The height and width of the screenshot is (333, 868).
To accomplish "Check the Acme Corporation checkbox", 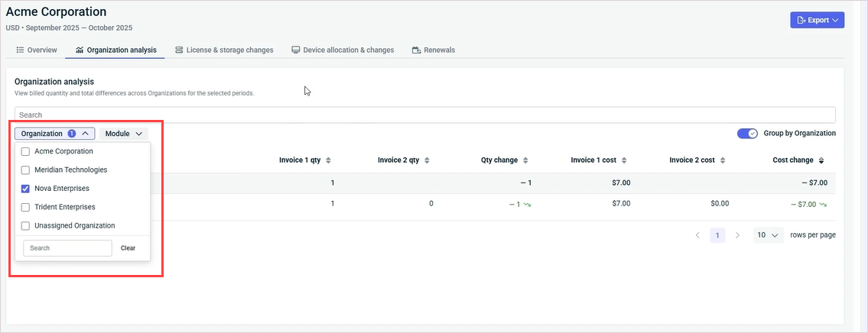I will (x=26, y=151).
